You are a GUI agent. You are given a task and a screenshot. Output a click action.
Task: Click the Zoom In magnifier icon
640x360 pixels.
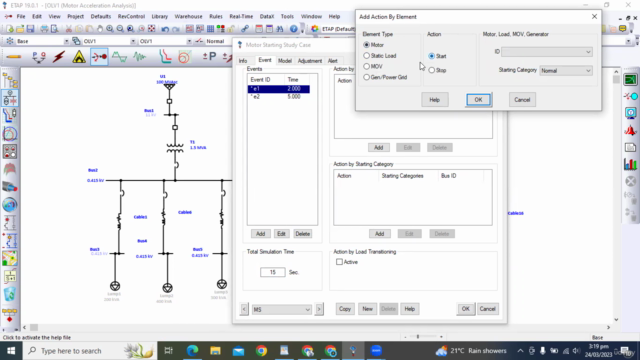point(110,29)
